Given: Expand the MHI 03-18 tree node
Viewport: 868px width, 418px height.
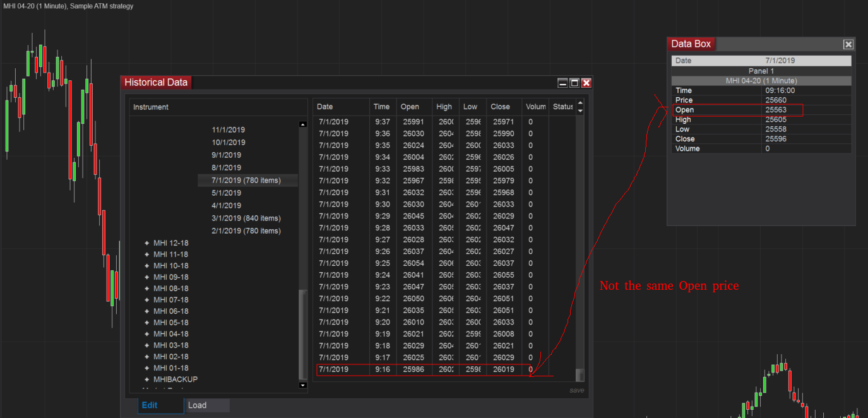Looking at the screenshot, I should tap(146, 345).
